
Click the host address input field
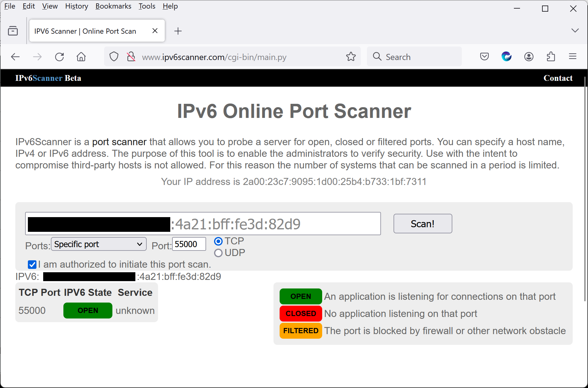pyautogui.click(x=203, y=224)
